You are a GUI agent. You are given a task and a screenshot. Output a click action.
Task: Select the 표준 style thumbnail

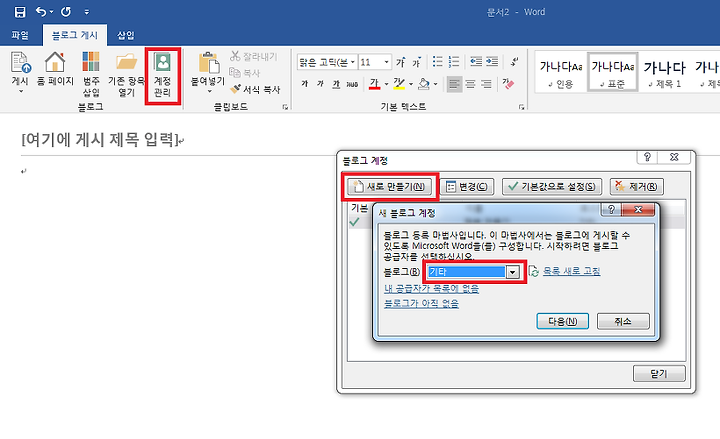613,73
